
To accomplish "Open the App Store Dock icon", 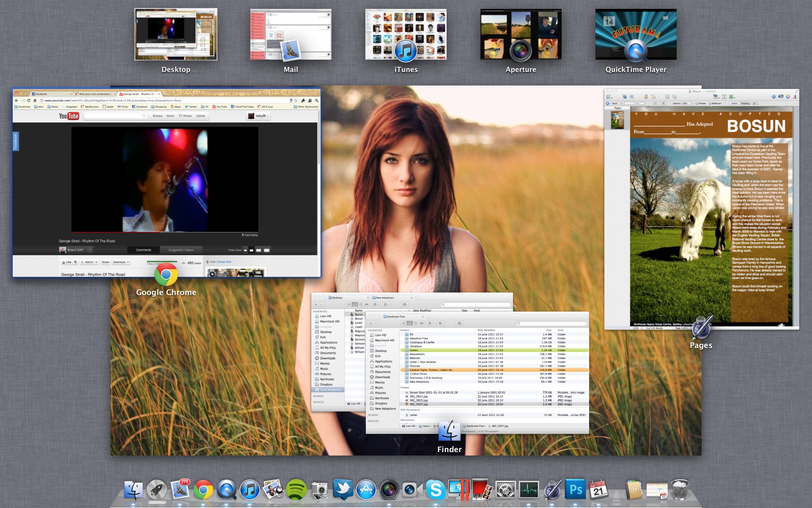I will click(366, 490).
